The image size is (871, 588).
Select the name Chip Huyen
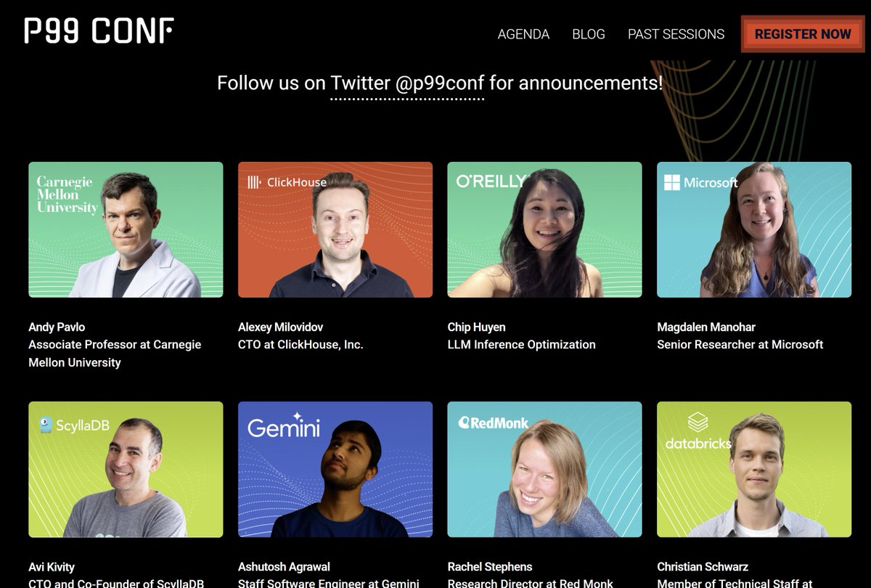477,327
